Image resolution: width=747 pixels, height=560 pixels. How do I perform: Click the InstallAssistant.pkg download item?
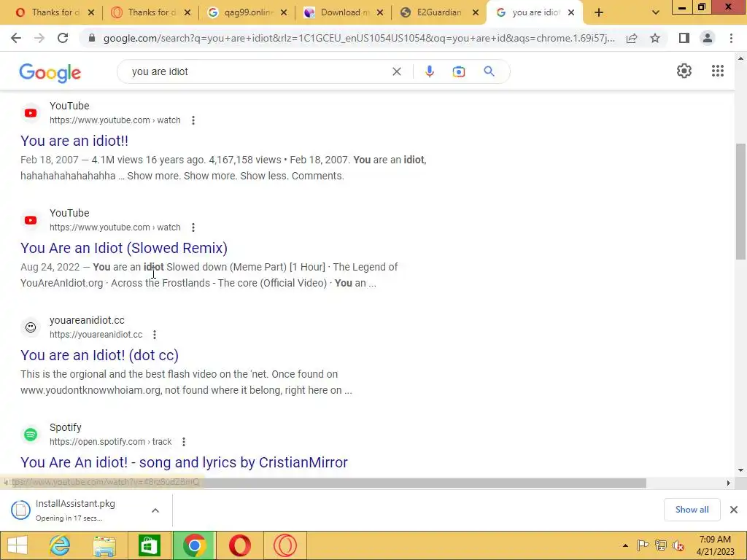[76, 510]
